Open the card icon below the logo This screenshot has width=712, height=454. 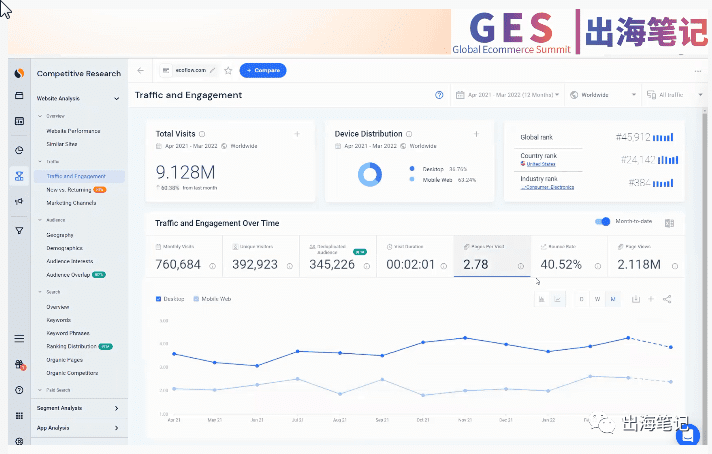click(x=19, y=96)
